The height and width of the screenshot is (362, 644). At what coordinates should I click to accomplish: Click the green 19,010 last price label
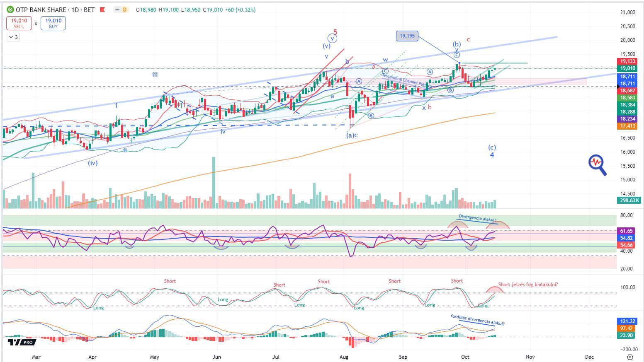628,68
